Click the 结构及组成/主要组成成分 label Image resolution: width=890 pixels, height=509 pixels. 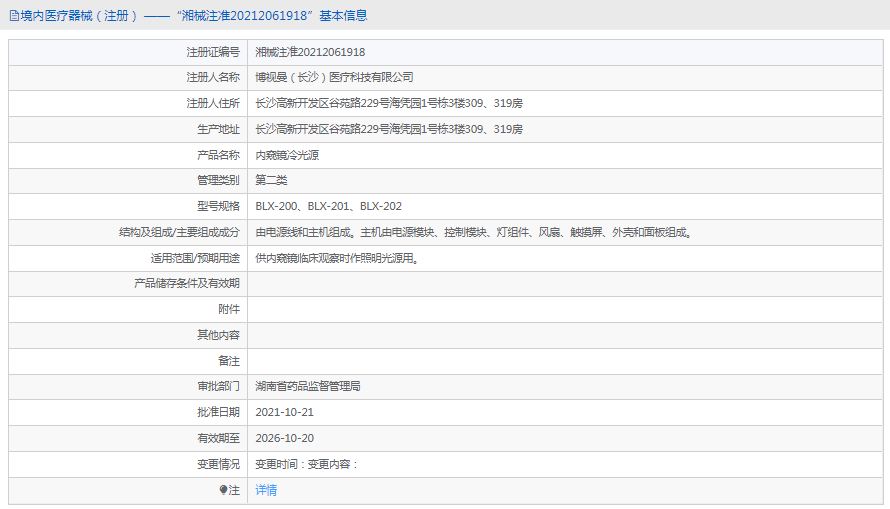tap(179, 233)
